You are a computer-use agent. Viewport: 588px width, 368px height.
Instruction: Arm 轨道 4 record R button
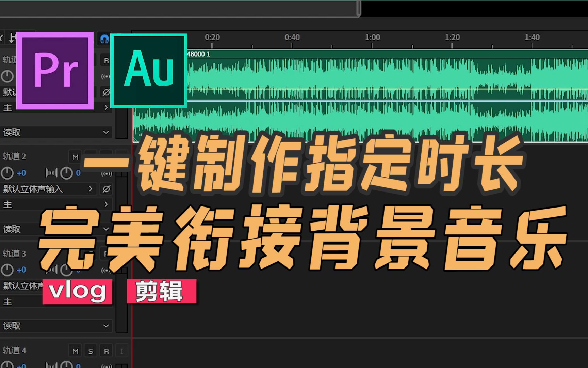pyautogui.click(x=106, y=351)
